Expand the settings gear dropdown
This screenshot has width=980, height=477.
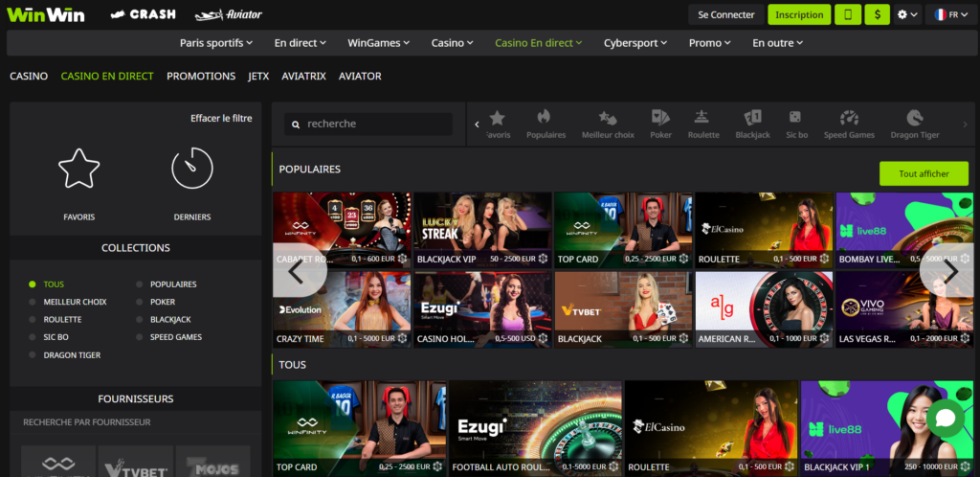tap(907, 14)
